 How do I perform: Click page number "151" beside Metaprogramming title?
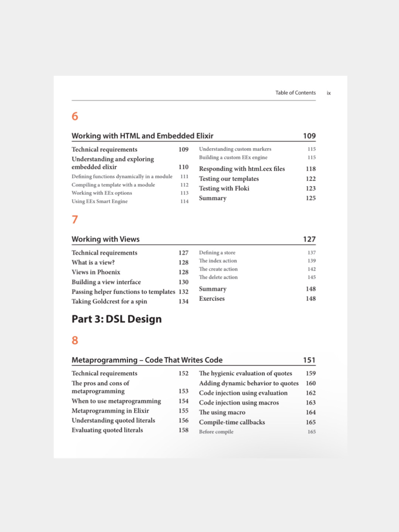[309, 360]
